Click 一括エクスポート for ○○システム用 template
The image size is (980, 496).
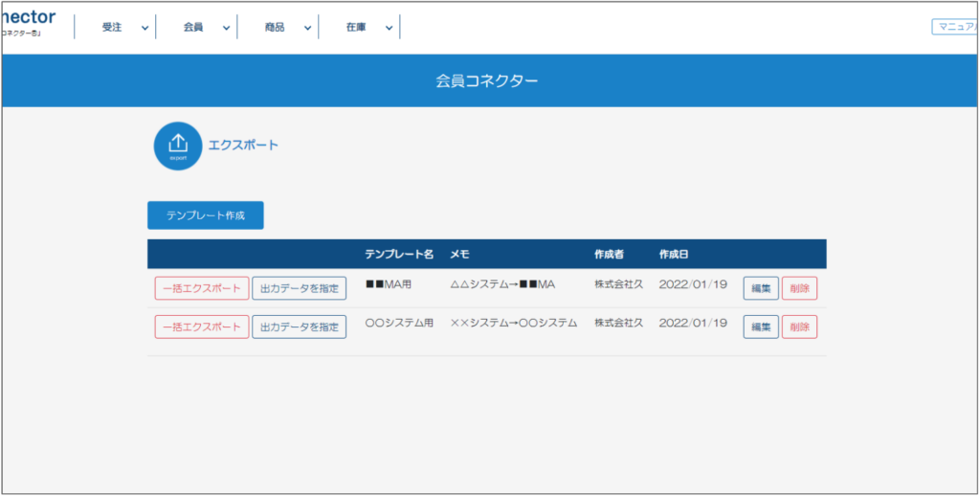click(202, 327)
